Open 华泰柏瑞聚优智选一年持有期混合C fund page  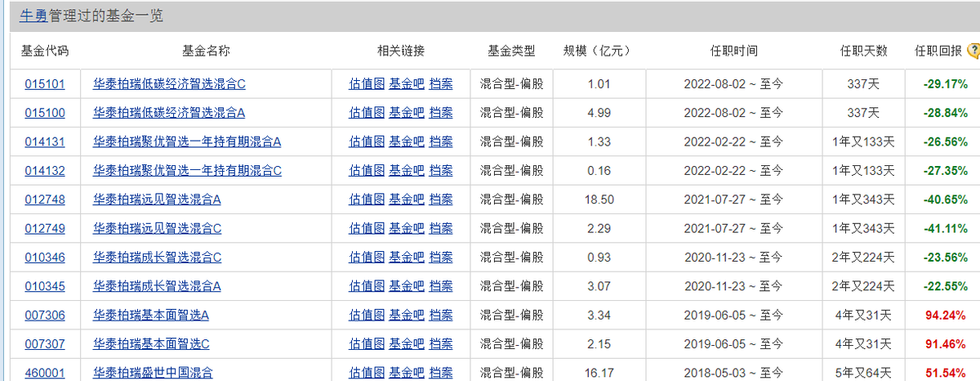pos(187,170)
